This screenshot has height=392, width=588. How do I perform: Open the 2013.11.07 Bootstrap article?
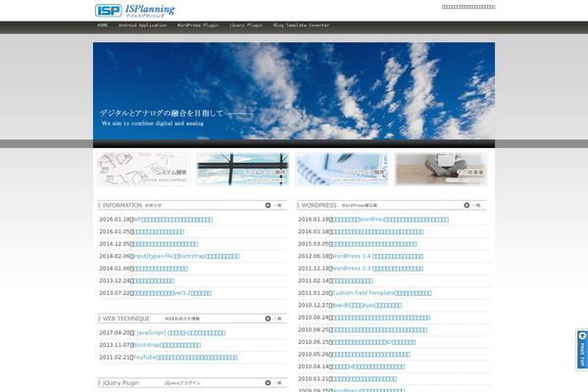[168, 345]
